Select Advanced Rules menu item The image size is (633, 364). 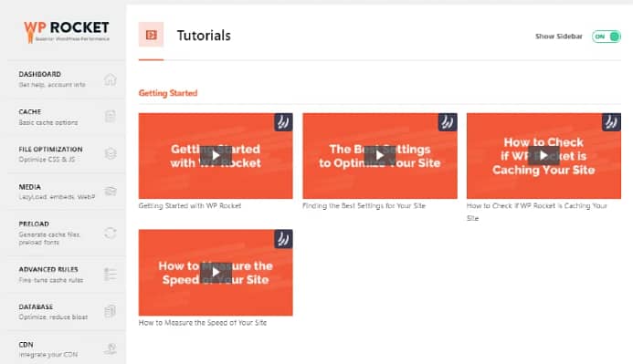(x=67, y=275)
